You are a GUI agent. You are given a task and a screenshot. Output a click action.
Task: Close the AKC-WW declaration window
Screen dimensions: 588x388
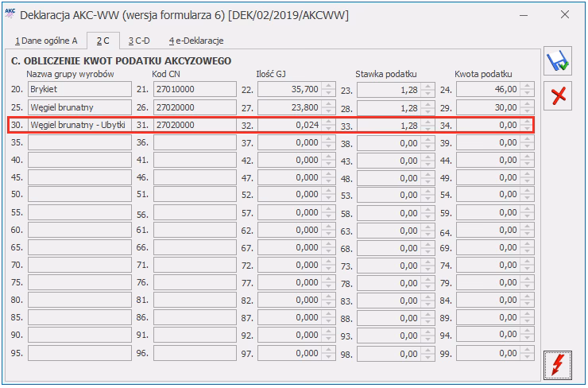coord(564,14)
